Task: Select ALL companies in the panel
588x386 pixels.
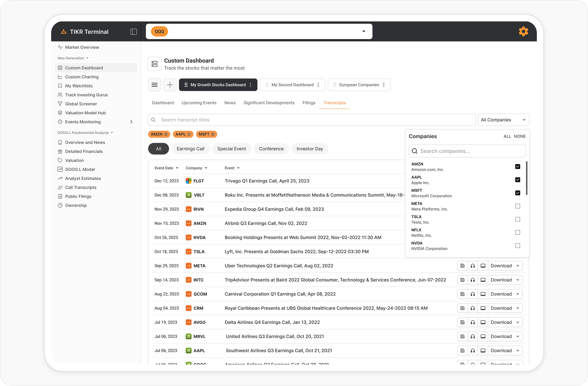Action: click(507, 136)
